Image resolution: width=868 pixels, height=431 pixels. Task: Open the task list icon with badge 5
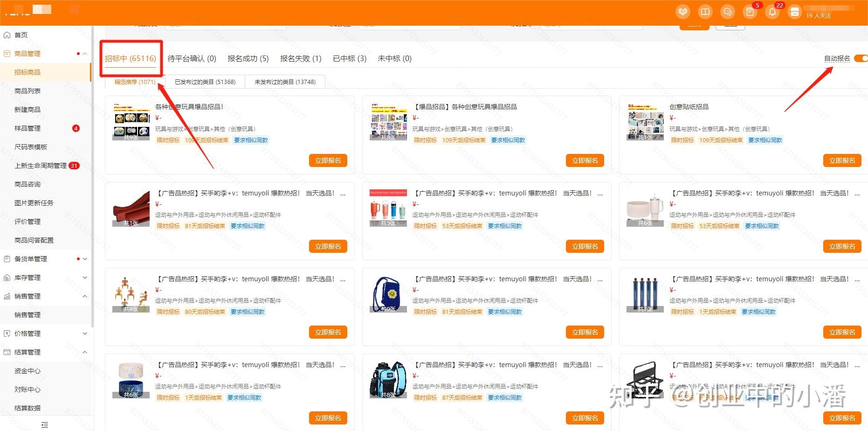click(750, 12)
